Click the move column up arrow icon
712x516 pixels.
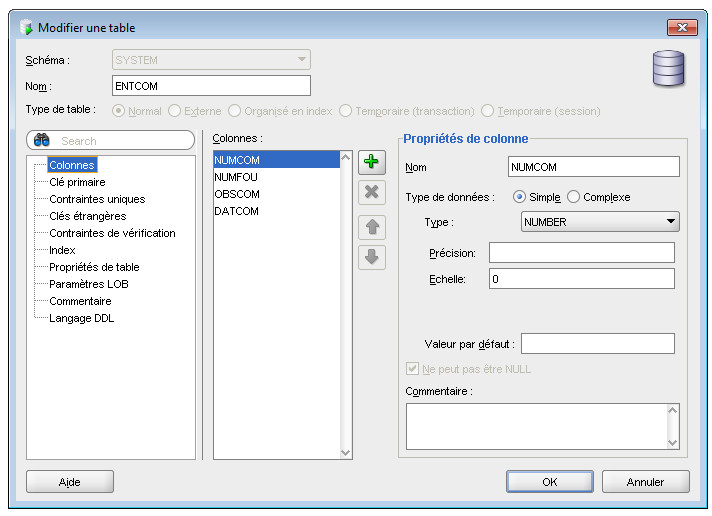[372, 227]
